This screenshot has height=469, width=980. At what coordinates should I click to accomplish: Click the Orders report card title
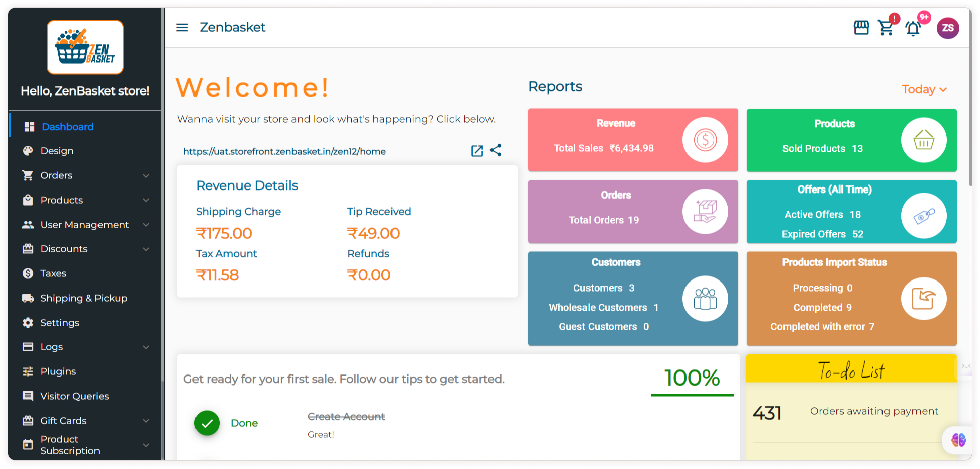coord(616,195)
